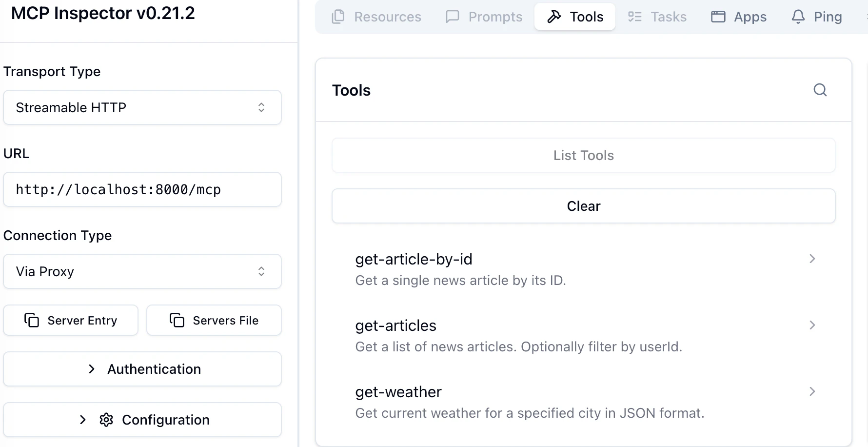The image size is (868, 447).
Task: Click the copy icon on Servers File
Action: 177,320
